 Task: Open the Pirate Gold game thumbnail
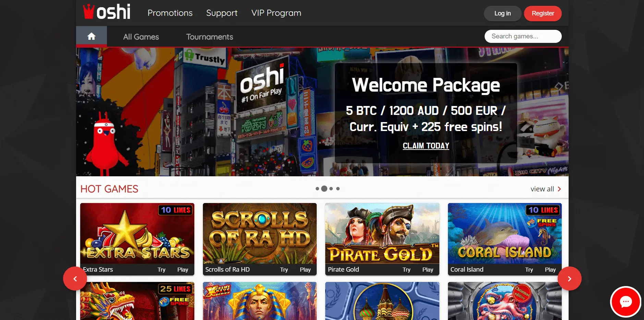[382, 233]
